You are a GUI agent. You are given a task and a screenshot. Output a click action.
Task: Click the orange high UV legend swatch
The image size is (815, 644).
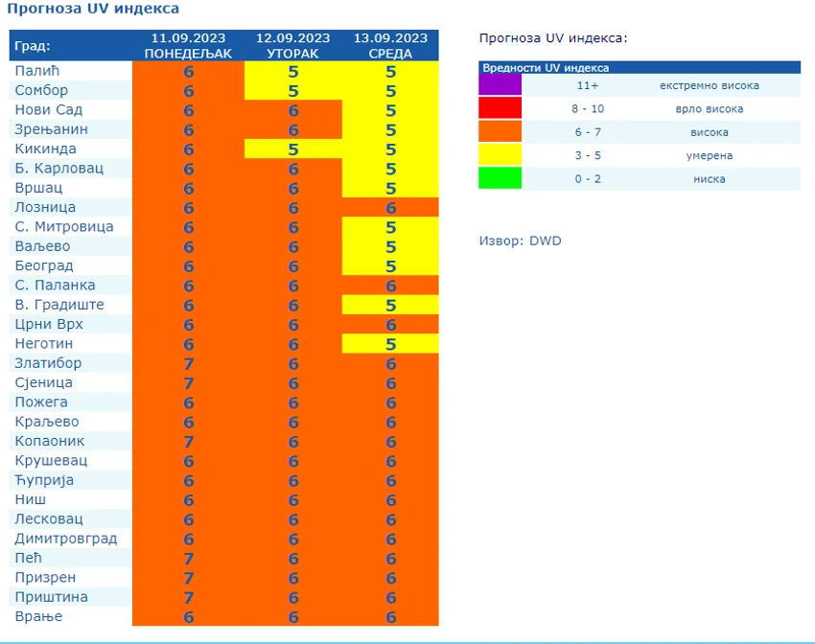500,131
